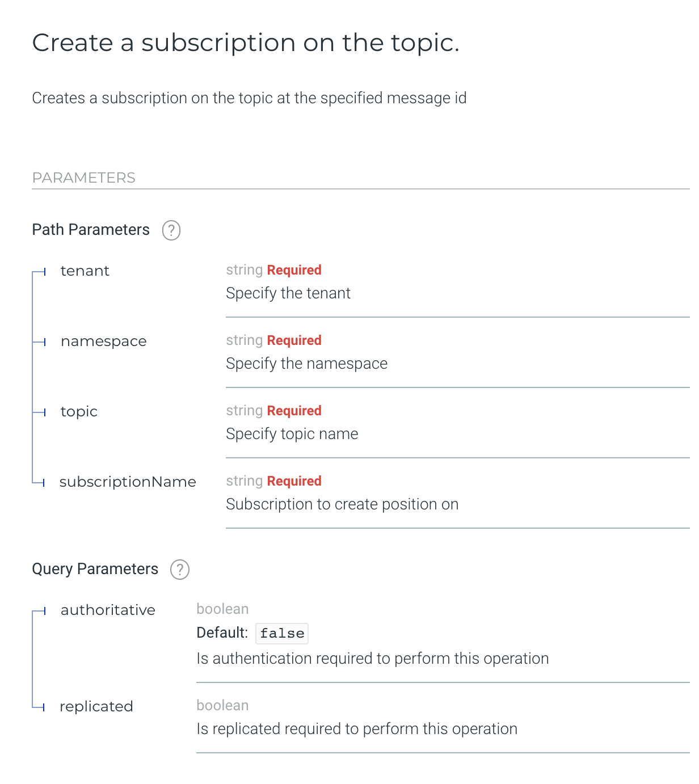Click the Path Parameters heading text

click(x=91, y=230)
